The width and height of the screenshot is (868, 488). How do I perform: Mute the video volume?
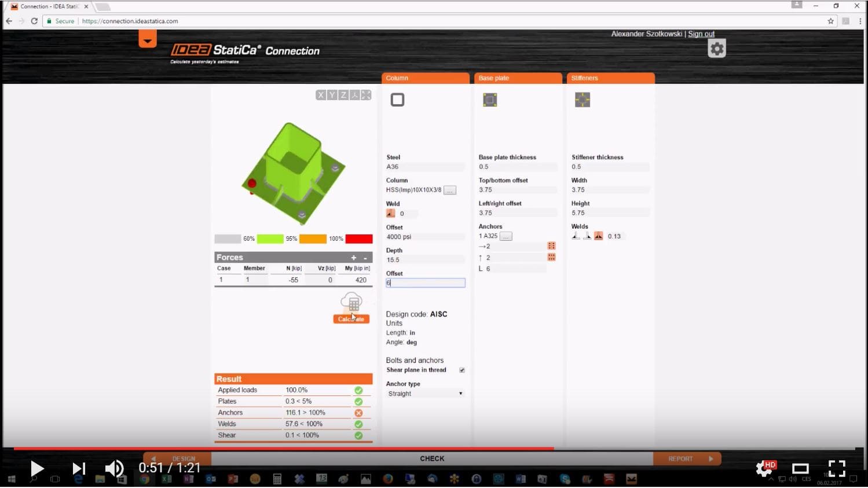pyautogui.click(x=114, y=468)
